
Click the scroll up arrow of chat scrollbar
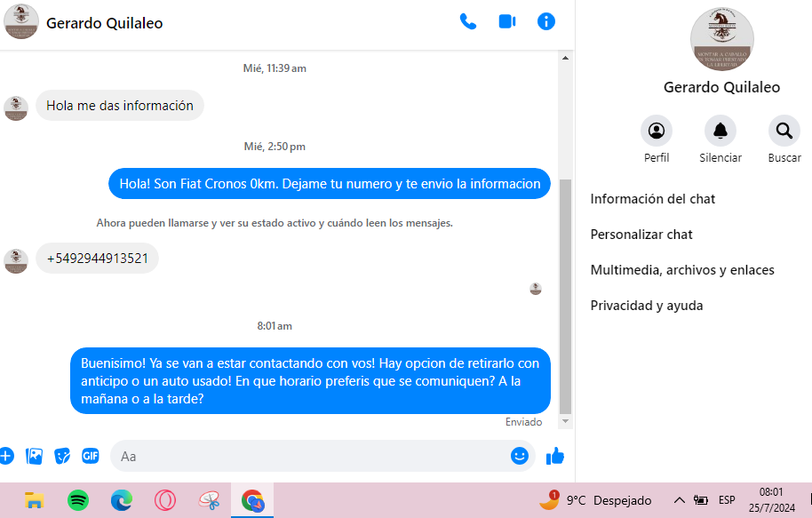[566, 58]
